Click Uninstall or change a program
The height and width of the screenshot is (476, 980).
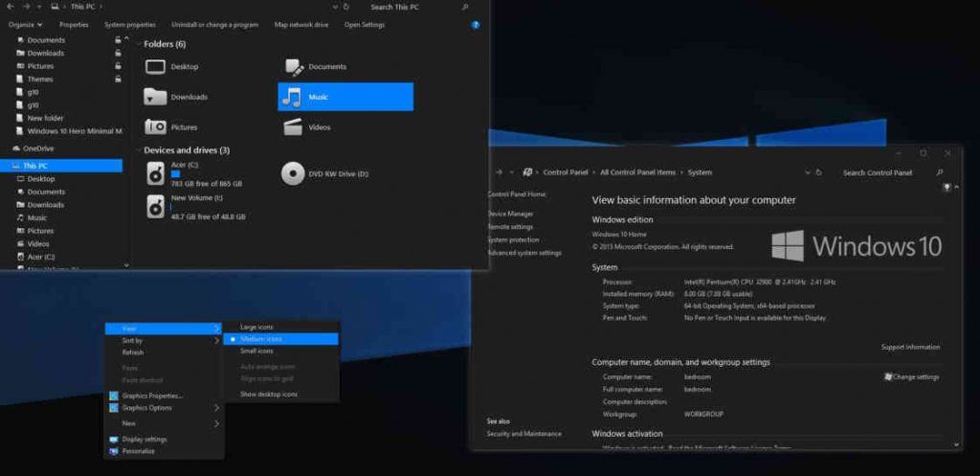tap(215, 25)
